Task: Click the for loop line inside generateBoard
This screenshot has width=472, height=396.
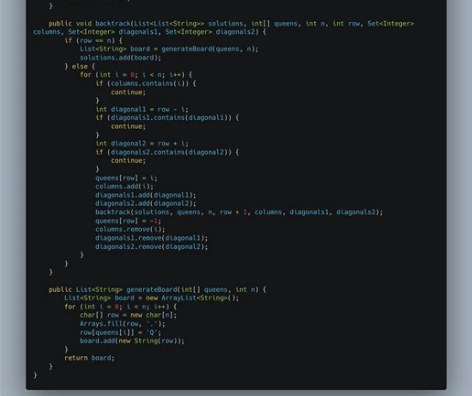Action: [121, 307]
